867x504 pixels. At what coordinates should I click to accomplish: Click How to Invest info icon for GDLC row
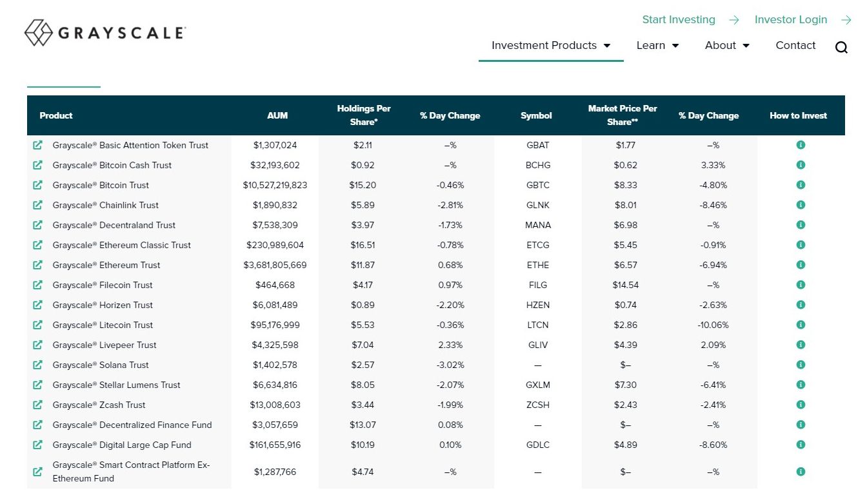point(801,445)
